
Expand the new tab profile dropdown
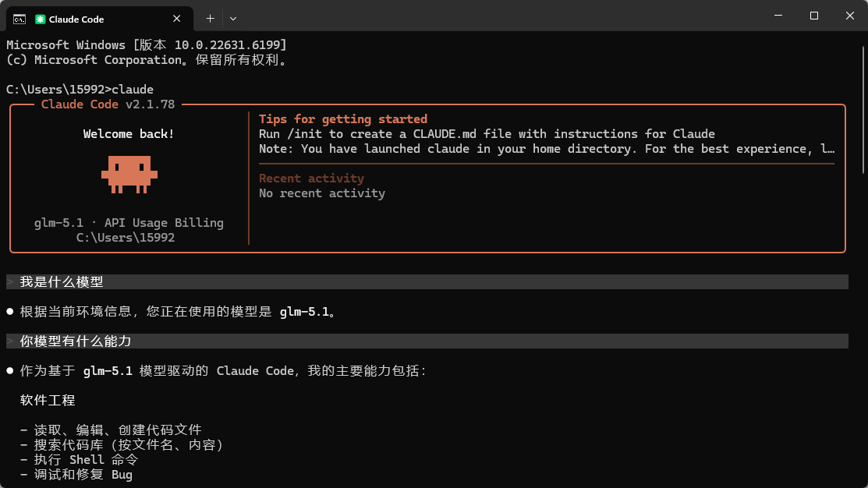[233, 19]
